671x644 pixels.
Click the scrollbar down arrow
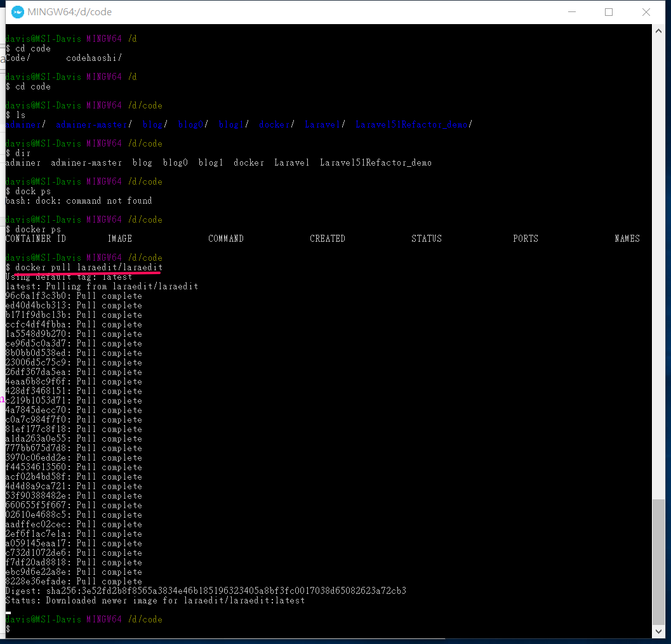[x=658, y=632]
